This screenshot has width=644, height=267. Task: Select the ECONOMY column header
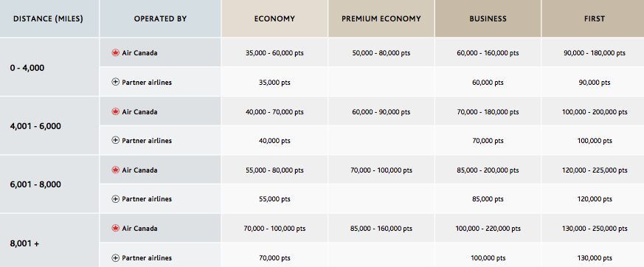tap(274, 18)
